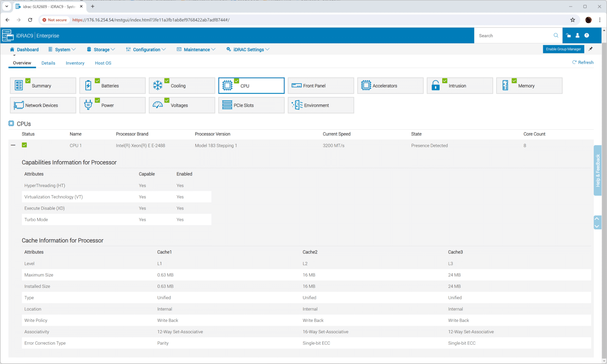
Task: Click the Refresh link
Action: pyautogui.click(x=583, y=63)
